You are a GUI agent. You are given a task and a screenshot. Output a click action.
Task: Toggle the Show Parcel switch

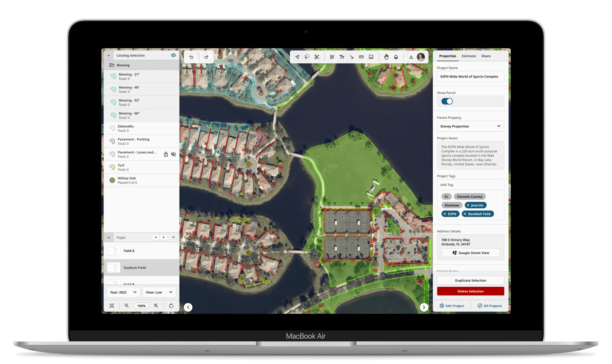point(447,101)
